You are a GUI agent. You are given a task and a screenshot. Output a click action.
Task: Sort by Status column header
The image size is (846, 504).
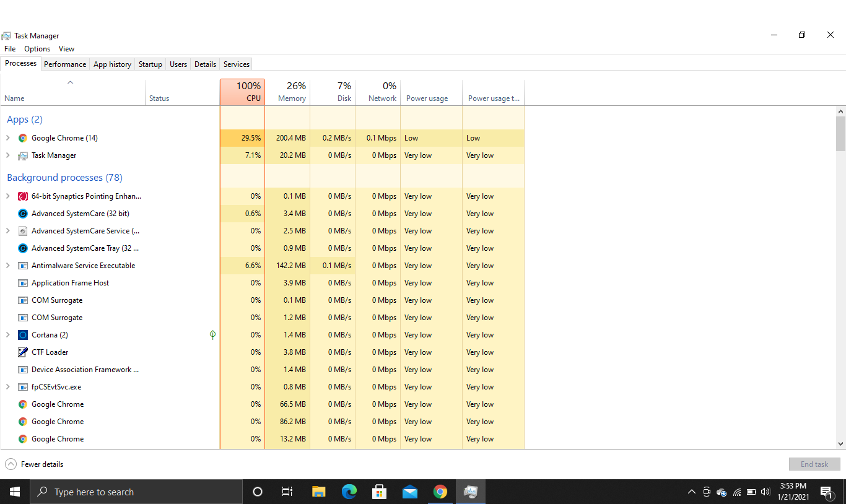182,92
